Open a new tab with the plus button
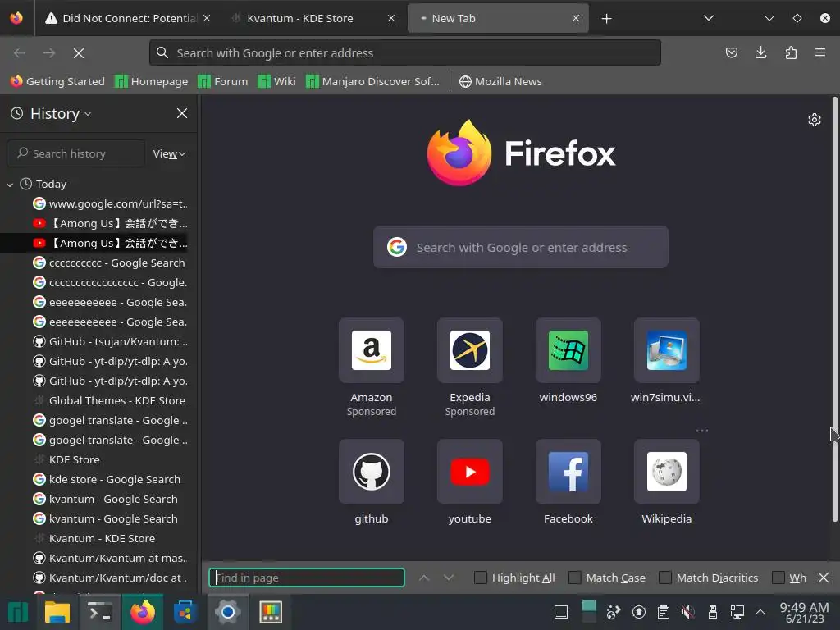 coord(606,19)
